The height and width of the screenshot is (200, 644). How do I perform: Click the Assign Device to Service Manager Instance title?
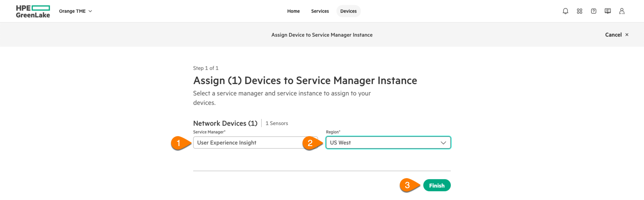[322, 35]
